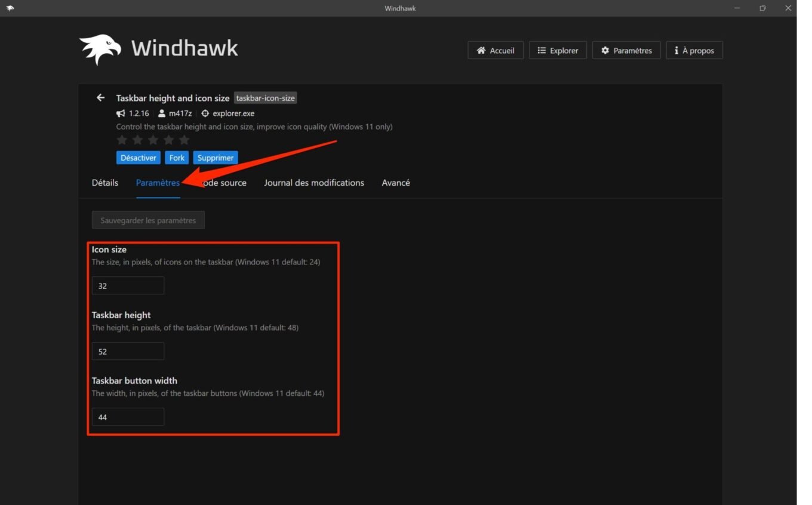Open the Avancé tab

coord(396,183)
